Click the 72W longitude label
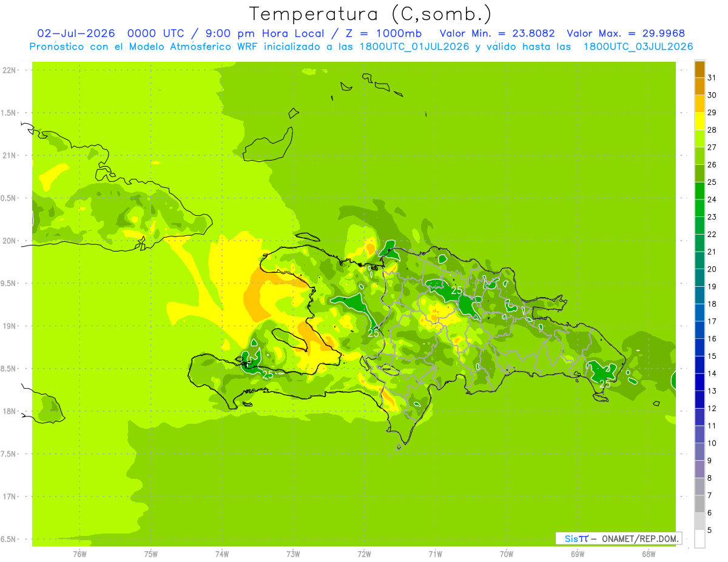Viewport: 728px width, 562px height. click(x=364, y=554)
